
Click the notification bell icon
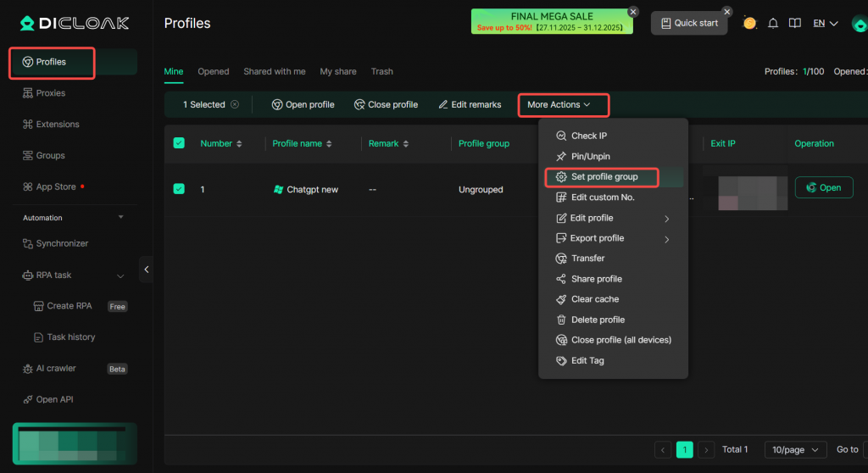tap(772, 24)
